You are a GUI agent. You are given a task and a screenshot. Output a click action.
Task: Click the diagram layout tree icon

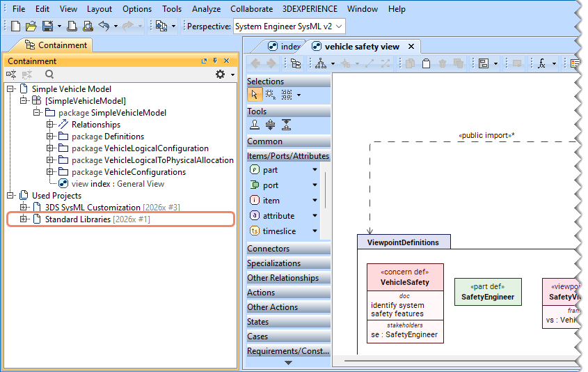(320, 63)
